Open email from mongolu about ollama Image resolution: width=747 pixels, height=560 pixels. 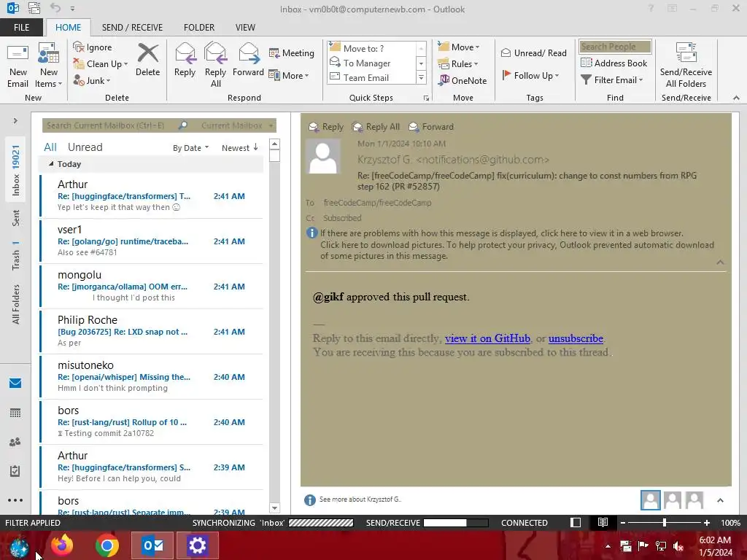tap(152, 286)
